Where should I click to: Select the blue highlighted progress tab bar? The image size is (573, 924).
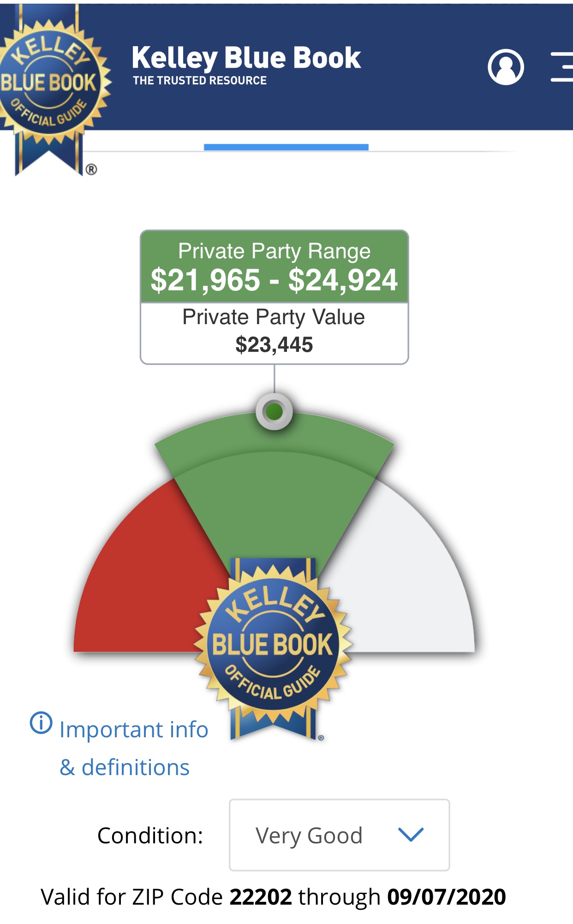point(286,147)
